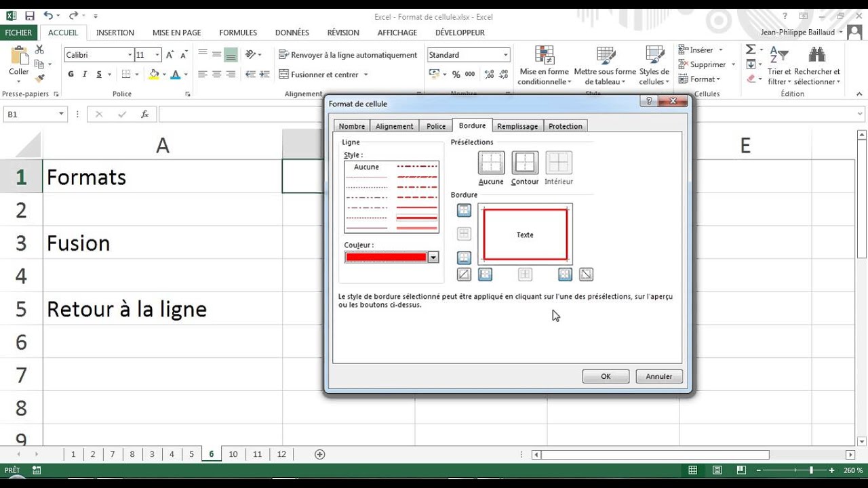Open the dialog help question mark
The height and width of the screenshot is (488, 868).
649,101
